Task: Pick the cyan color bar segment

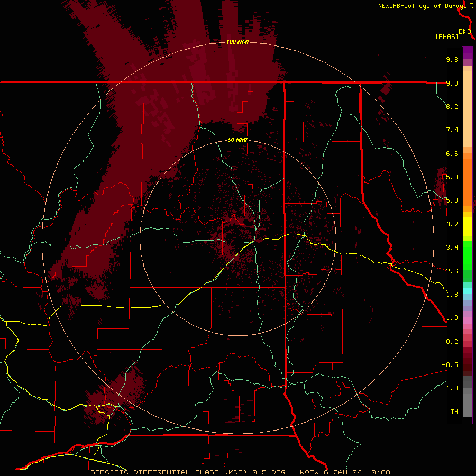Action: (x=467, y=290)
